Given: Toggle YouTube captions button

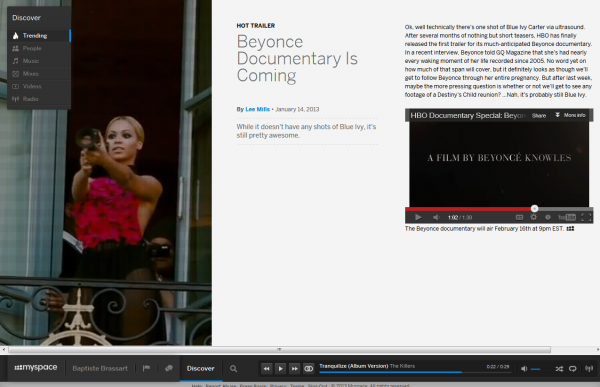Looking at the screenshot, I should point(519,217).
